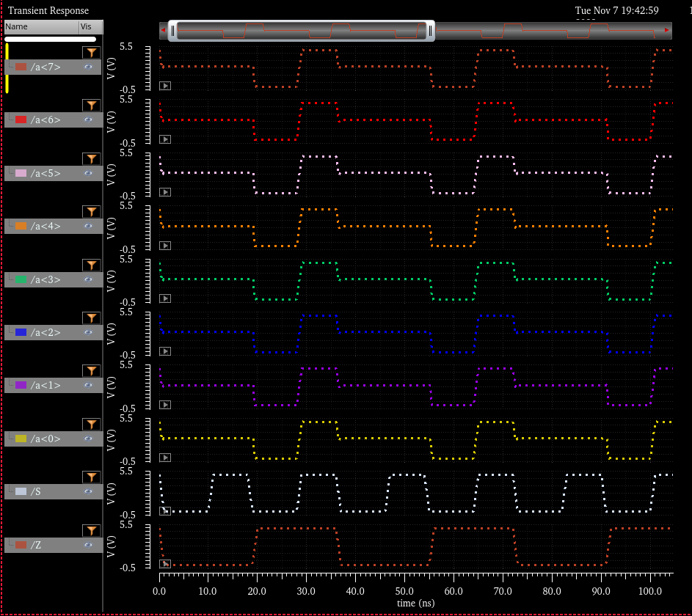The height and width of the screenshot is (616, 692).
Task: Click the play arrow icon in /a<3> strip
Action: pyautogui.click(x=165, y=298)
